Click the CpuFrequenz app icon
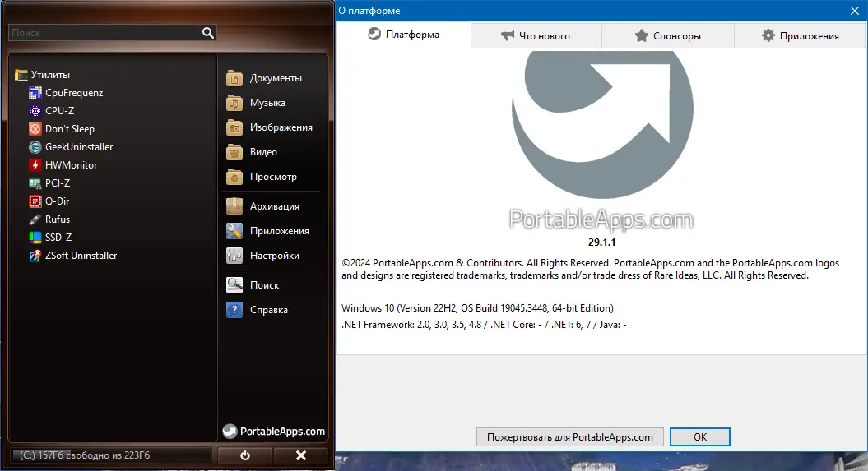 click(x=35, y=93)
